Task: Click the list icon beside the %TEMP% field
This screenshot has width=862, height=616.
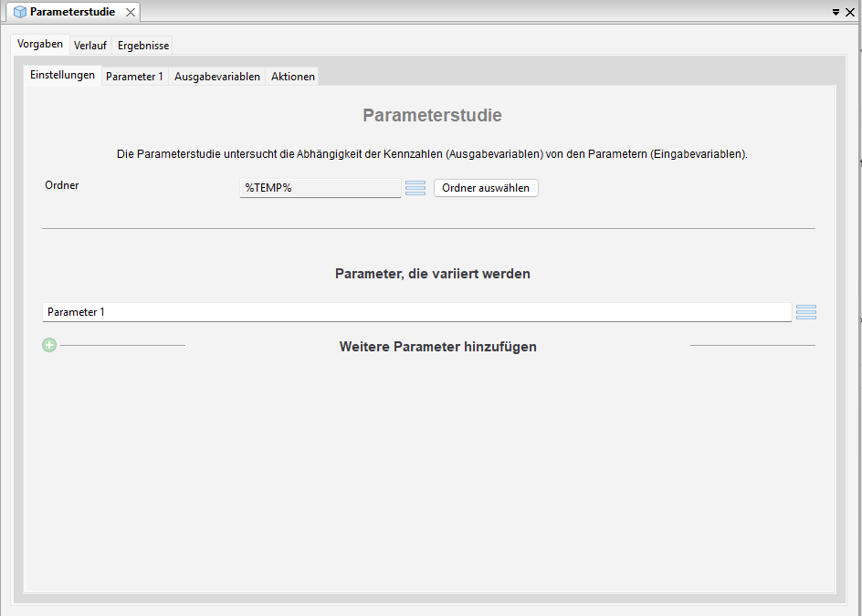Action: tap(415, 188)
